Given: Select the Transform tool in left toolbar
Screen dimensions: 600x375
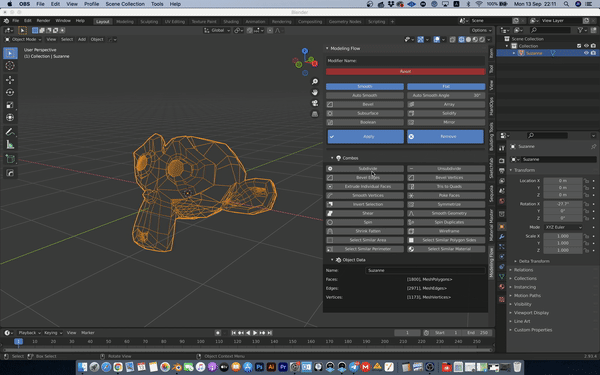Looking at the screenshot, I should point(10,117).
